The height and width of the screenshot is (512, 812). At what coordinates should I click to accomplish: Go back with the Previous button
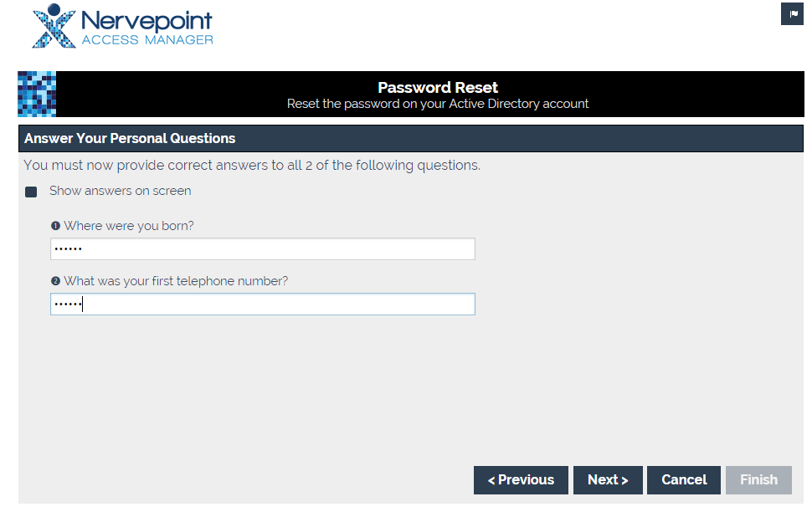click(x=521, y=480)
